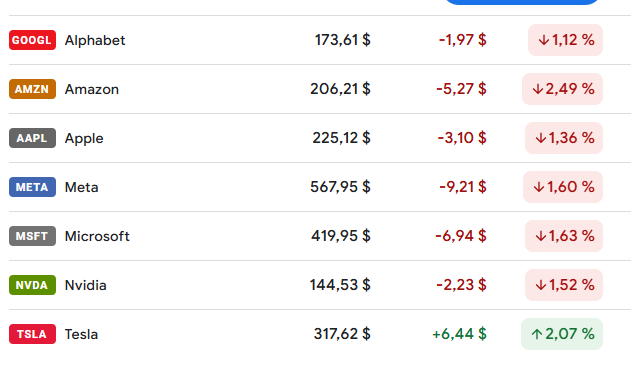Select the Nvidia stock name
Screen dimensions: 631x366
pos(86,285)
